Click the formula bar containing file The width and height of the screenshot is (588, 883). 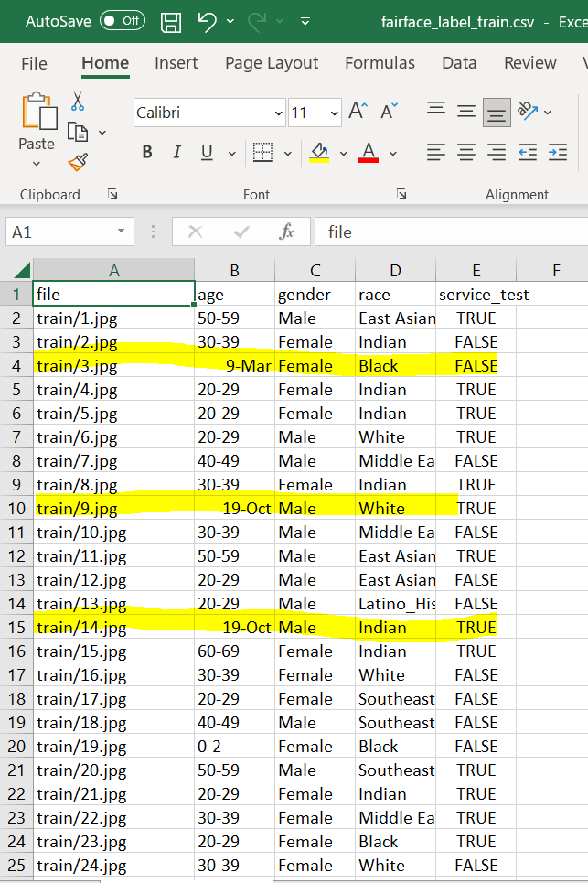click(451, 232)
